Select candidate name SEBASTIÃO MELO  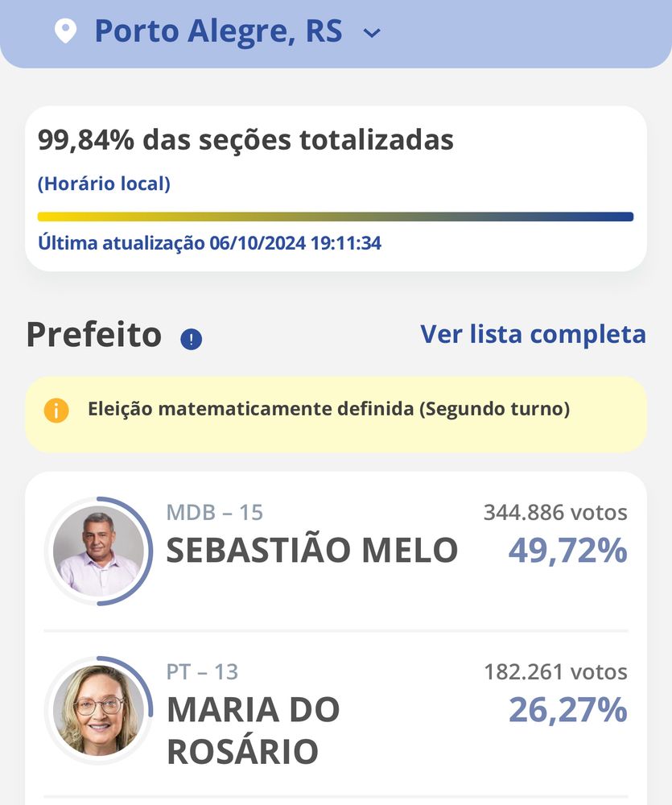tap(311, 550)
